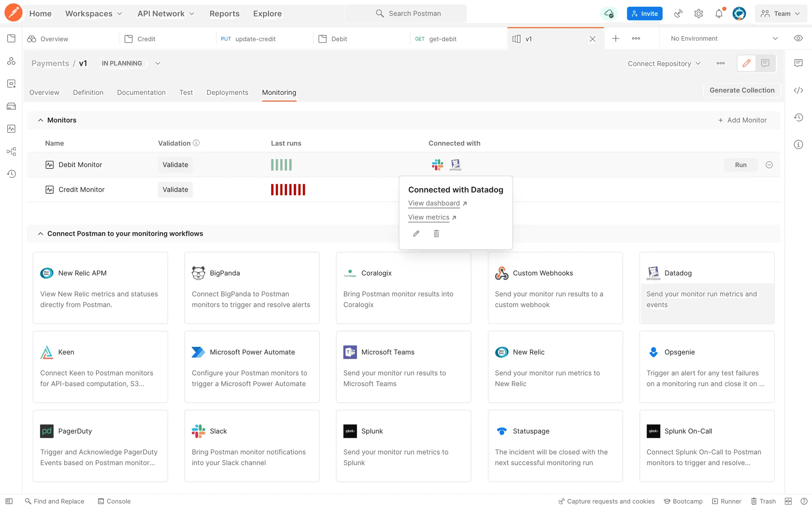Open the Deployments tab
Viewport: 812px width, 508px height.
pyautogui.click(x=227, y=92)
